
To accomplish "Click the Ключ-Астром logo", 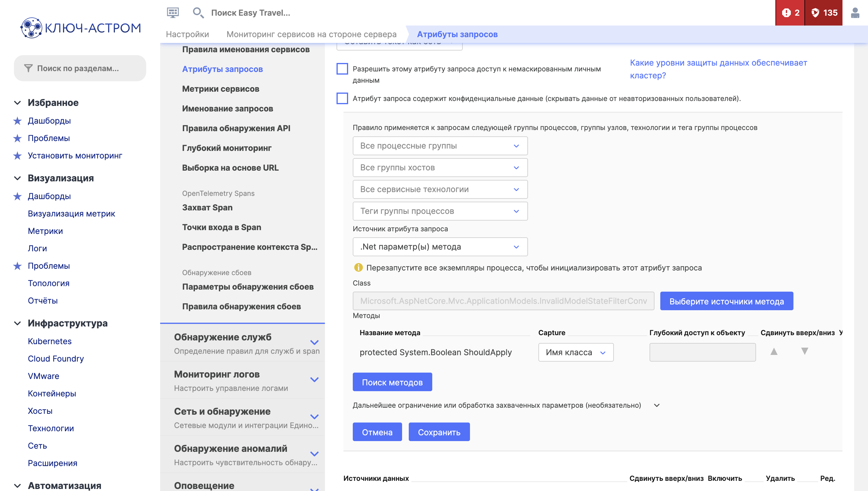I will pos(81,28).
